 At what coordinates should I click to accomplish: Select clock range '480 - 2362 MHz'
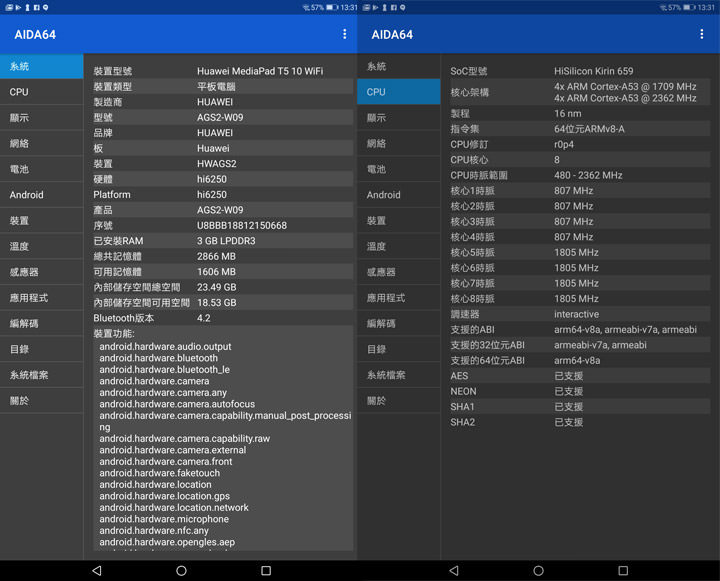coord(588,175)
